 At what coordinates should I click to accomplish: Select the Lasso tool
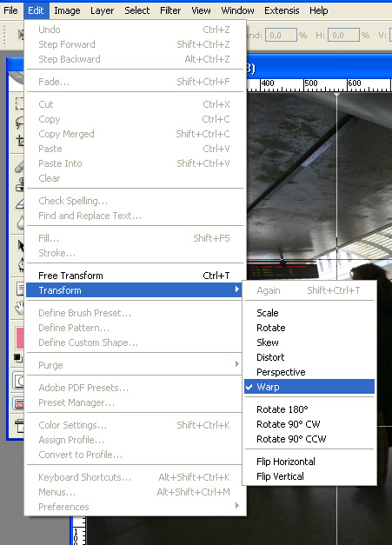coord(19,122)
